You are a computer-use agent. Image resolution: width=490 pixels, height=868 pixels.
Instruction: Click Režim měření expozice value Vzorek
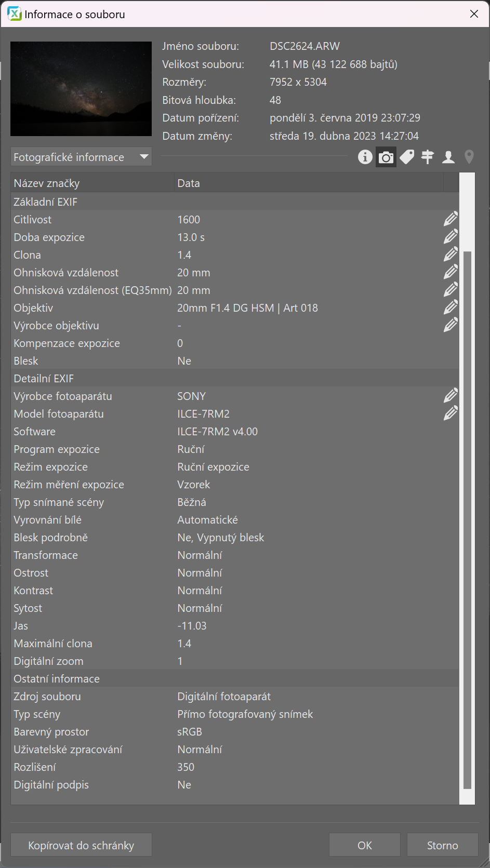194,484
